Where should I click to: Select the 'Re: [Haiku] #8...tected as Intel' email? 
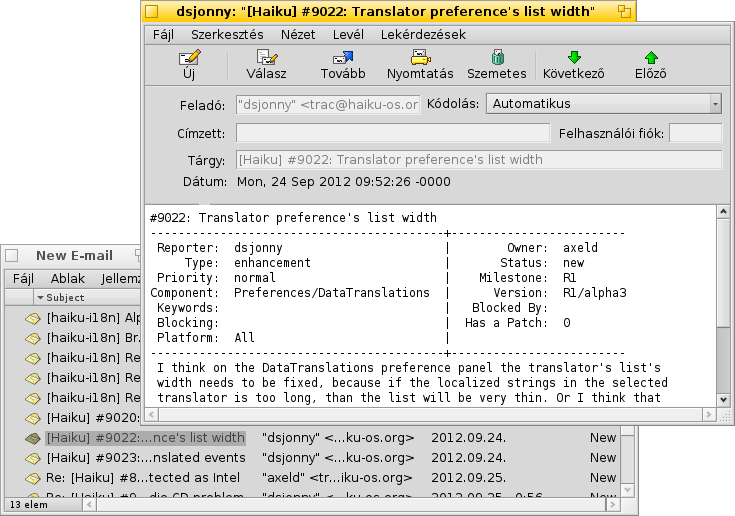click(145, 477)
